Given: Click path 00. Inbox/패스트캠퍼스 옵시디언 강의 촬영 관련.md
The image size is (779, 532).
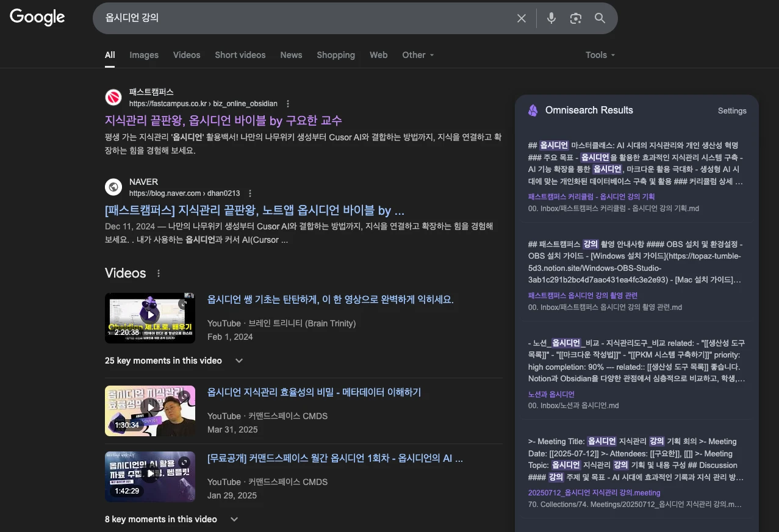Looking at the screenshot, I should (605, 307).
